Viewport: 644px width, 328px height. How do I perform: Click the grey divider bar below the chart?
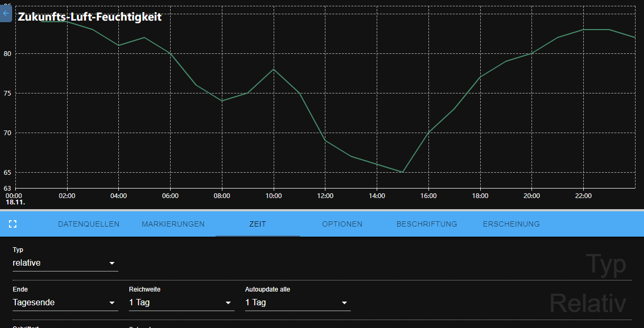(x=322, y=211)
